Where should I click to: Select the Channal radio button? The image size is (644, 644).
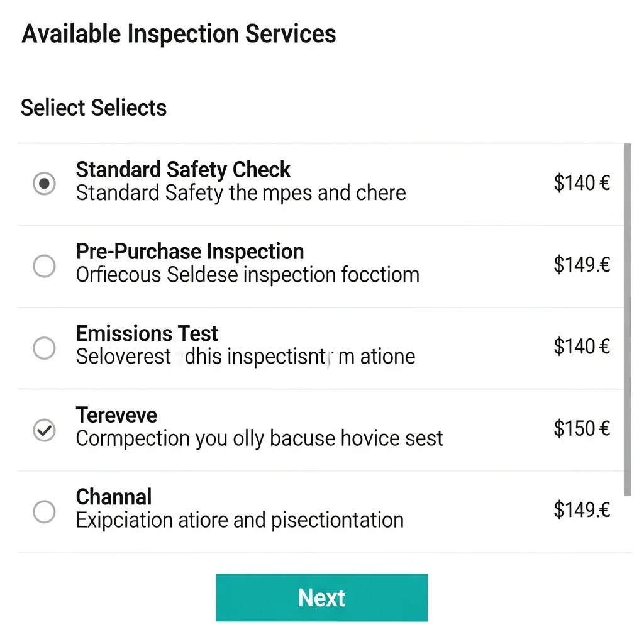tap(44, 512)
